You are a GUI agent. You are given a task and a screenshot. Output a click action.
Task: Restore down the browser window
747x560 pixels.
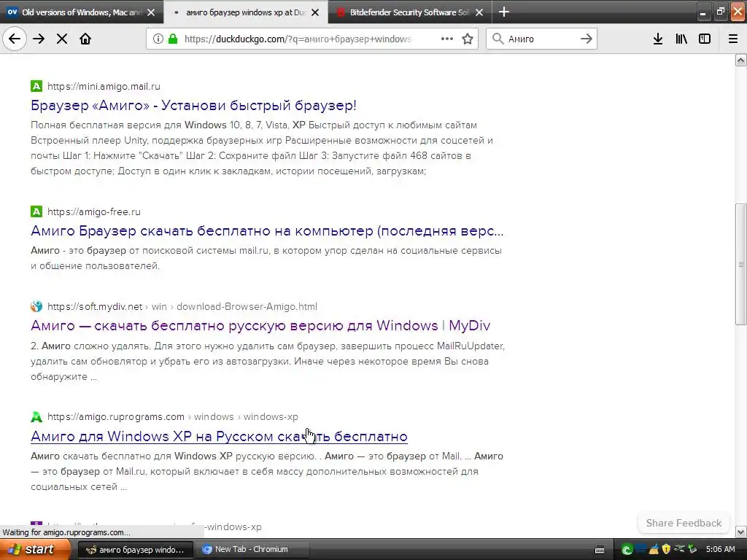click(720, 12)
